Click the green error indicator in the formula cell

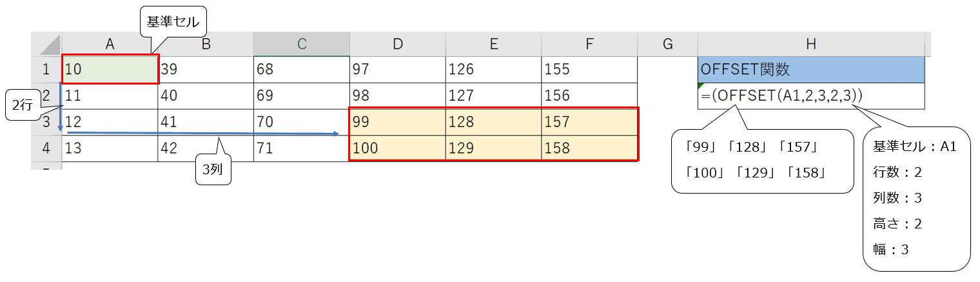(701, 86)
